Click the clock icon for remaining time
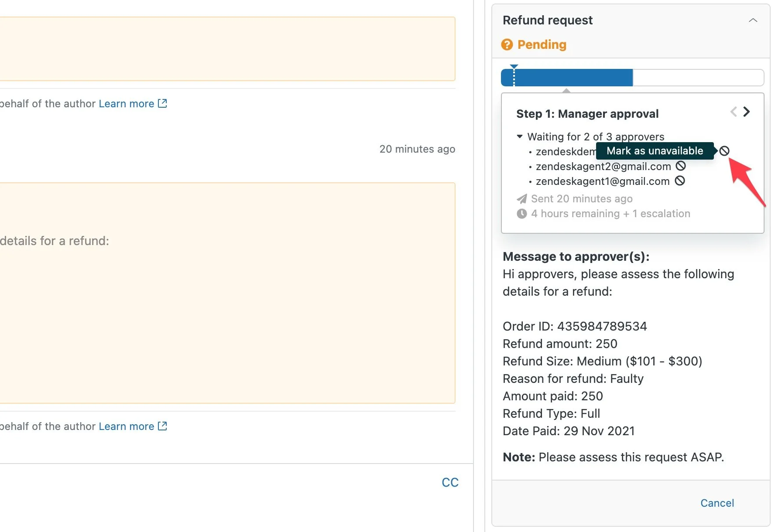Screen dimensions: 775x532 point(522,214)
